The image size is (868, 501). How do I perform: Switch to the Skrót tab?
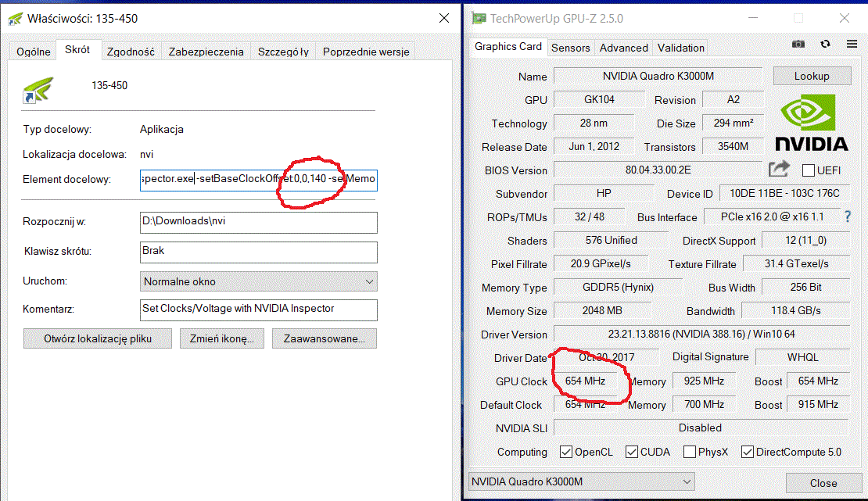click(77, 50)
